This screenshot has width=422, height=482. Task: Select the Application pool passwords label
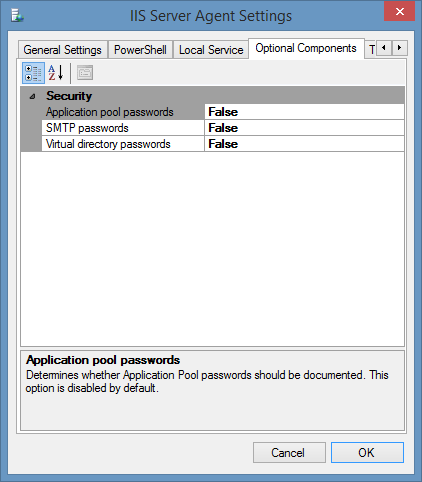110,112
